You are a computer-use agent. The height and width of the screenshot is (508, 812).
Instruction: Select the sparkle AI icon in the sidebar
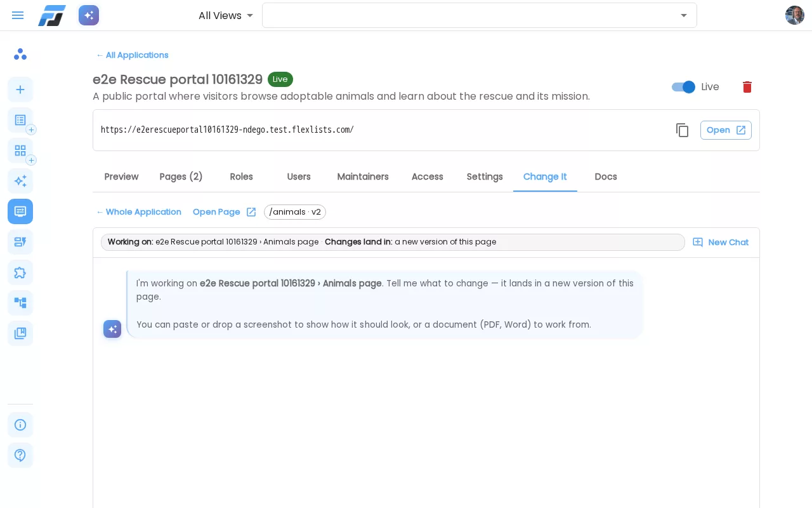[20, 181]
